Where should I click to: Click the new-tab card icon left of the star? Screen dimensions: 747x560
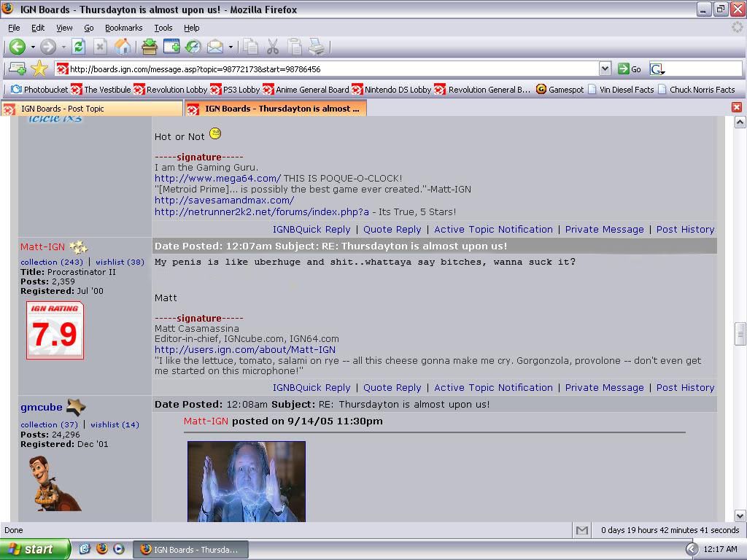[18, 69]
